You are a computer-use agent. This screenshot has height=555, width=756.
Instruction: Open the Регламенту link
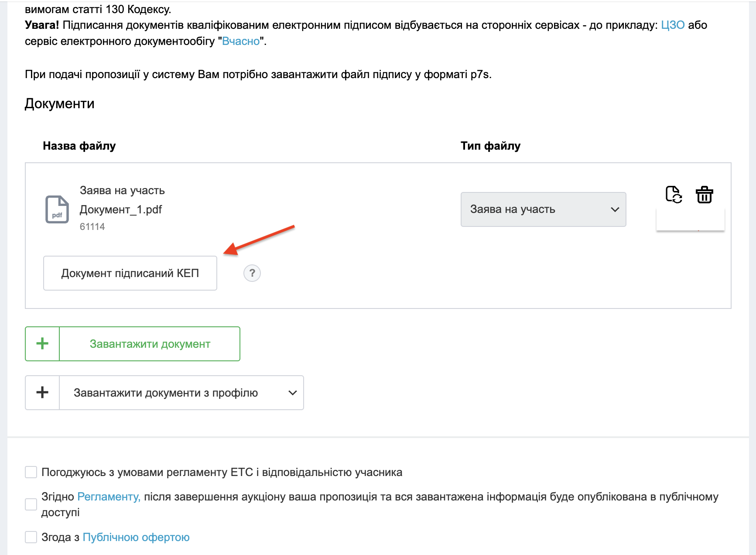(x=109, y=497)
